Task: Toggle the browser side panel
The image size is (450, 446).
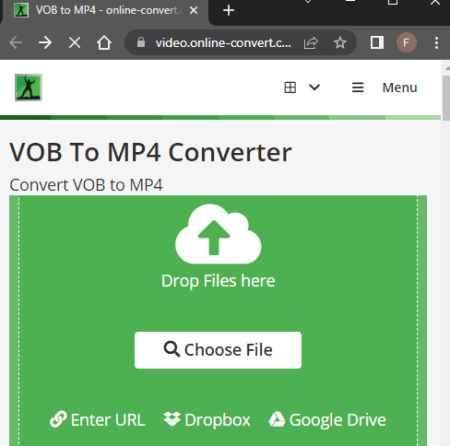Action: tap(377, 43)
